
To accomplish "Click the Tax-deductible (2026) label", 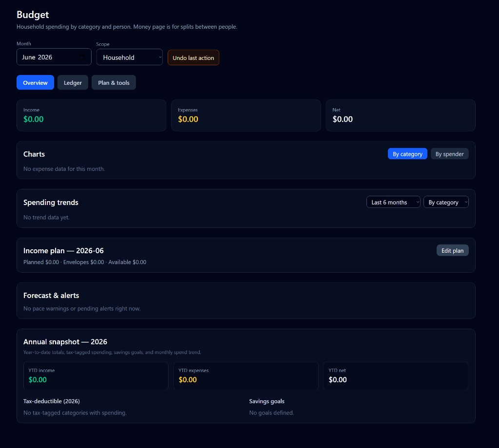I will point(52,401).
